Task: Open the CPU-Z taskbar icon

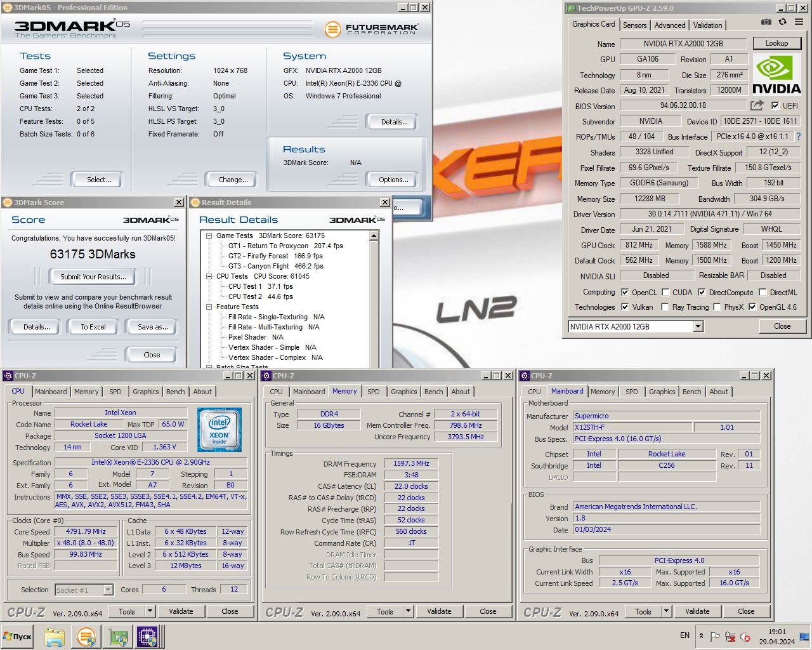Action: pos(148,637)
